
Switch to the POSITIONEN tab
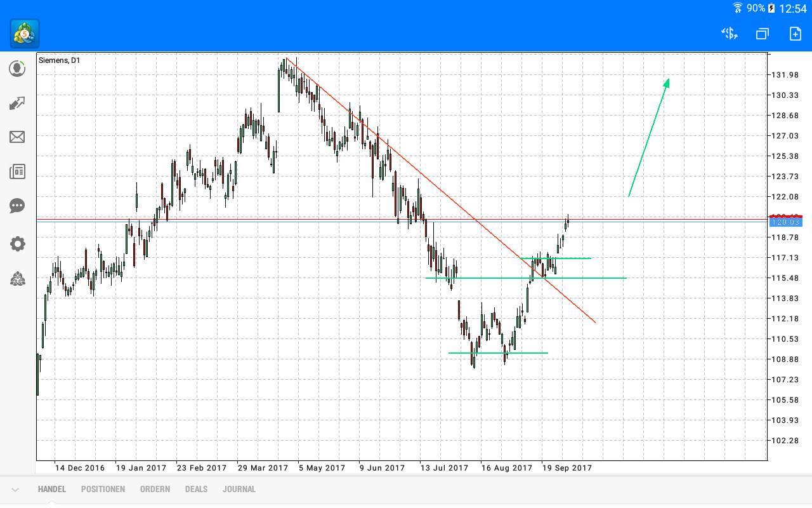103,489
